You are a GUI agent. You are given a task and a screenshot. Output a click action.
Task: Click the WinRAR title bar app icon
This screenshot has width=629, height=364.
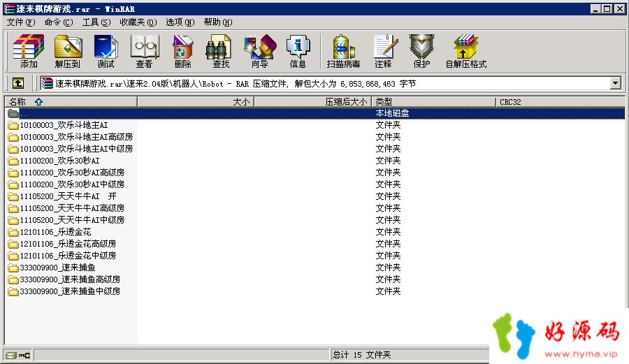tap(9, 9)
